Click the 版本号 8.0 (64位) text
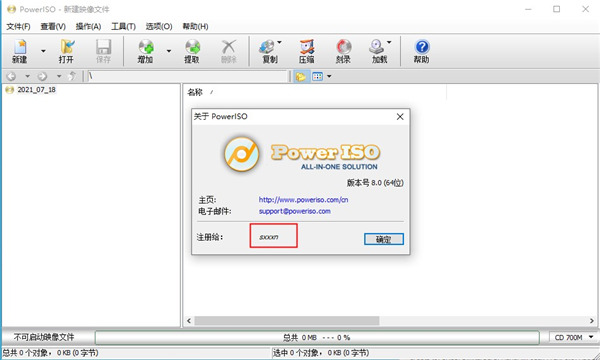Screen dimensions: 600x360 [x=375, y=183]
